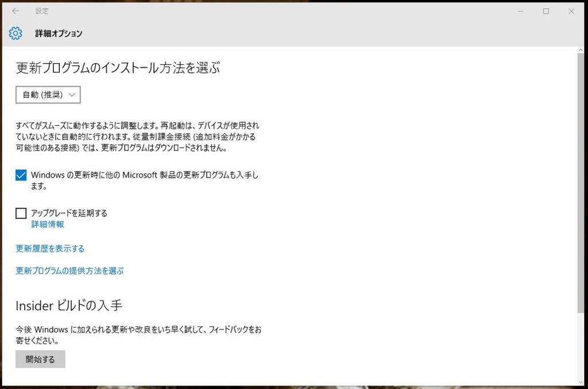Click the 開始する button
This screenshot has height=389, width=588.
pyautogui.click(x=41, y=359)
